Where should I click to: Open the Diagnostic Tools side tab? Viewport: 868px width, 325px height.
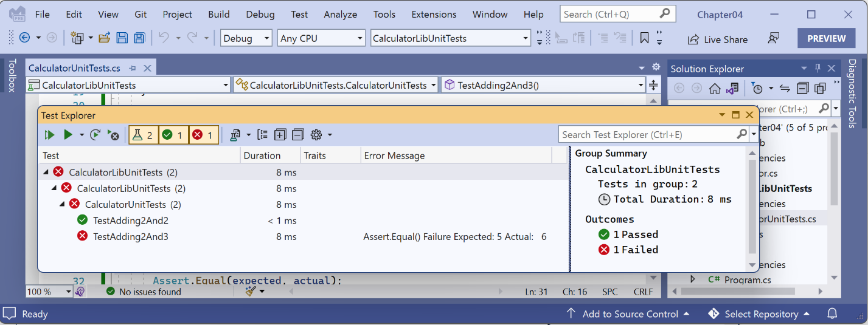[852, 93]
